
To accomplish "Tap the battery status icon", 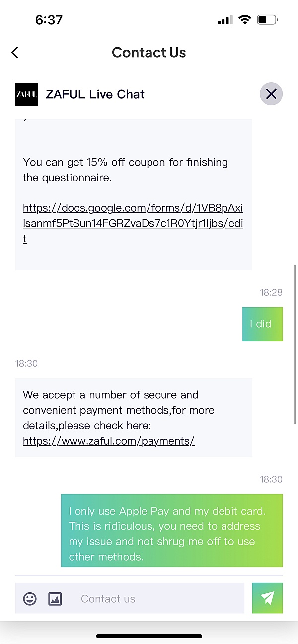I will click(267, 20).
